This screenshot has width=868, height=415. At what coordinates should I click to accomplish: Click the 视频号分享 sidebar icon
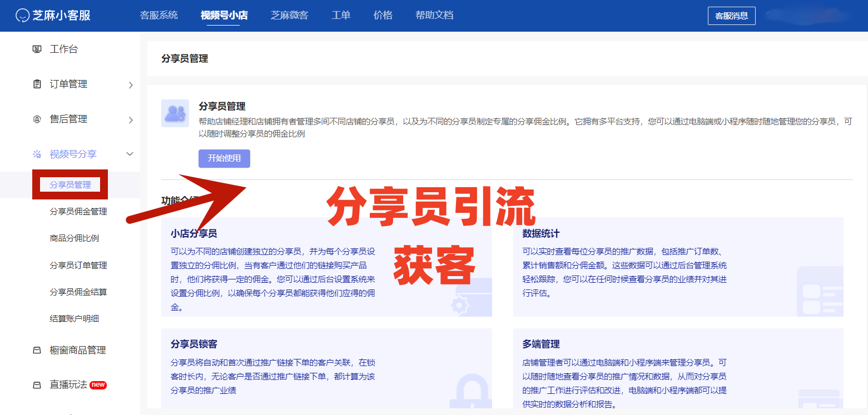point(37,154)
